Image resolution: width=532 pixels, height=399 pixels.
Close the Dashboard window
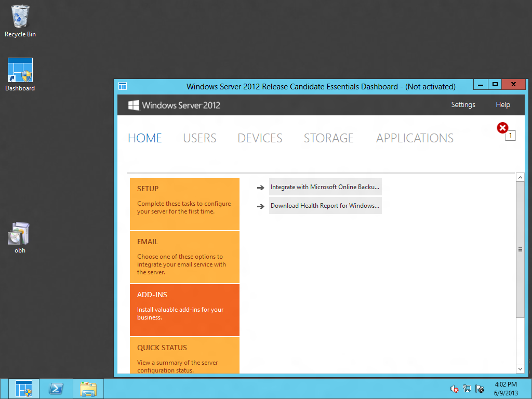pyautogui.click(x=514, y=85)
